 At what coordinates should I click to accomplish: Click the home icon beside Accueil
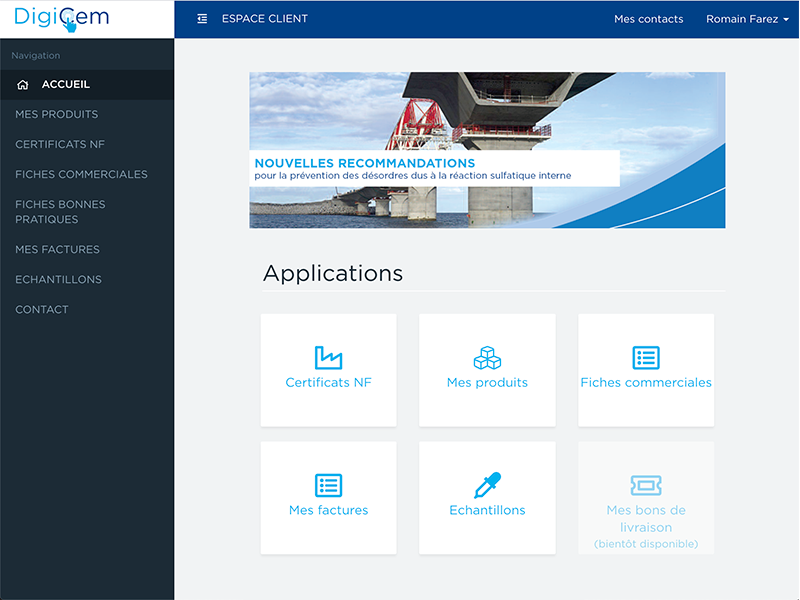22,85
